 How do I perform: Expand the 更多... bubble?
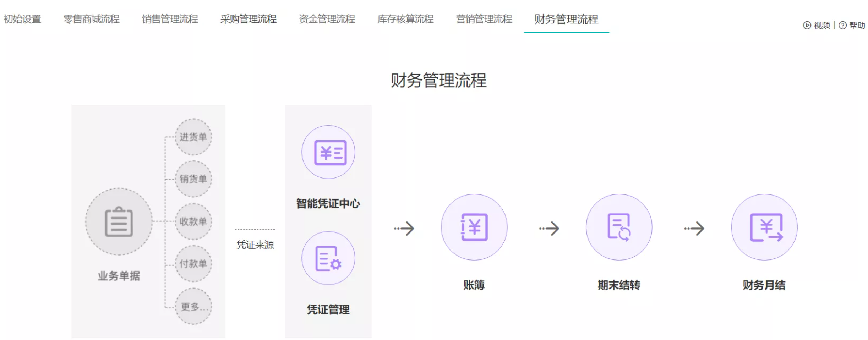(193, 306)
